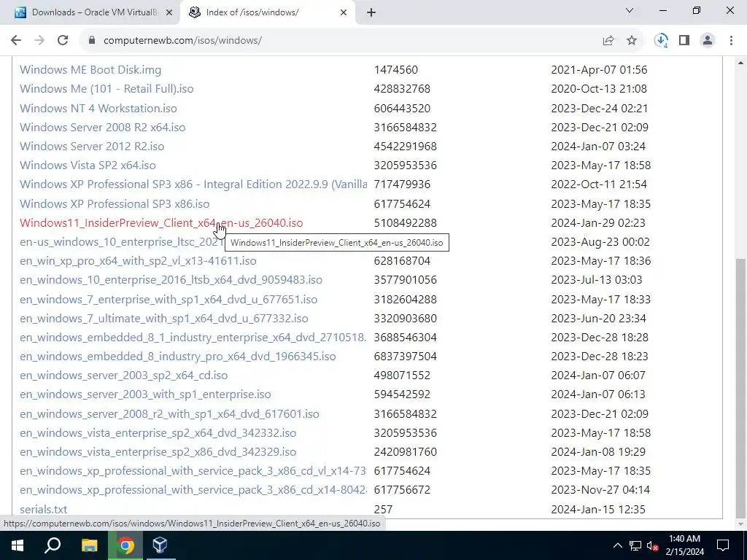Open Chrome downloads indicator
The height and width of the screenshot is (560, 747).
pyautogui.click(x=661, y=41)
